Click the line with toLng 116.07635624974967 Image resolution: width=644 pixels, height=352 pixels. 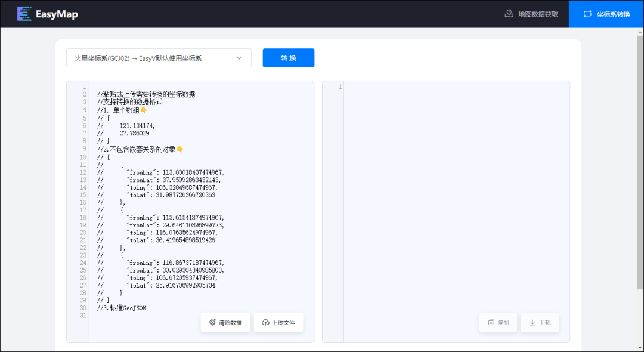(157, 233)
